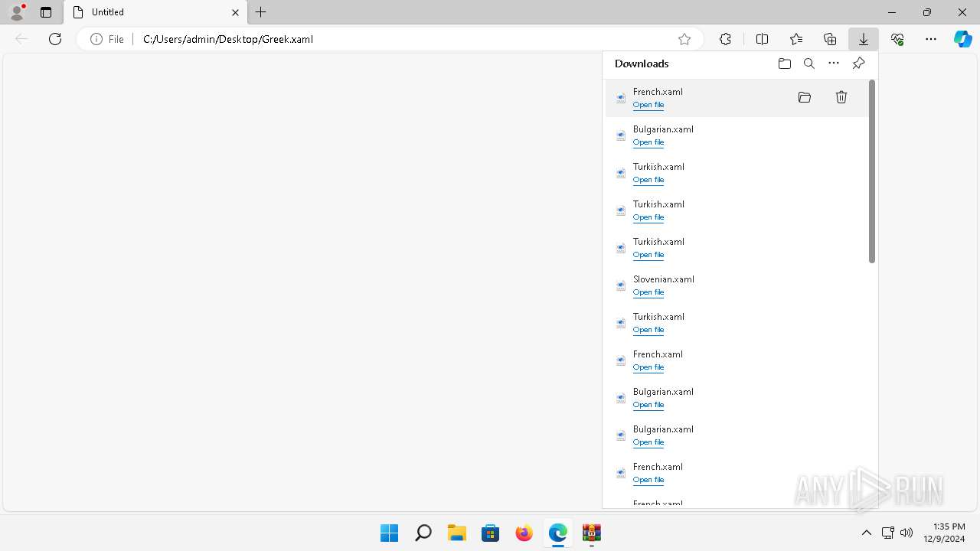980x551 pixels.
Task: Search downloads
Action: point(809,64)
